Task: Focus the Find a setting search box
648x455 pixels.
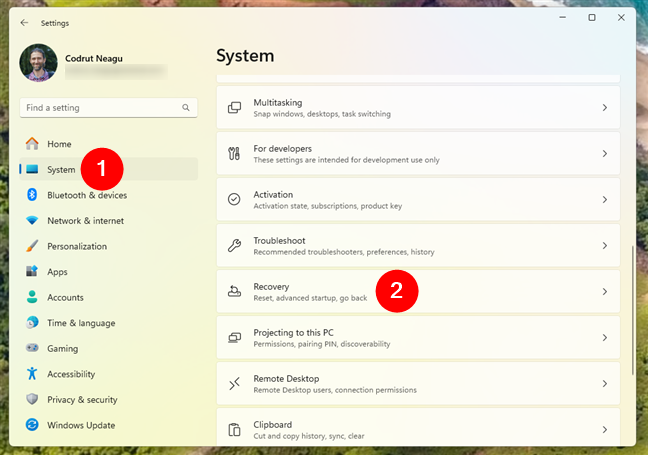Action: 108,107
